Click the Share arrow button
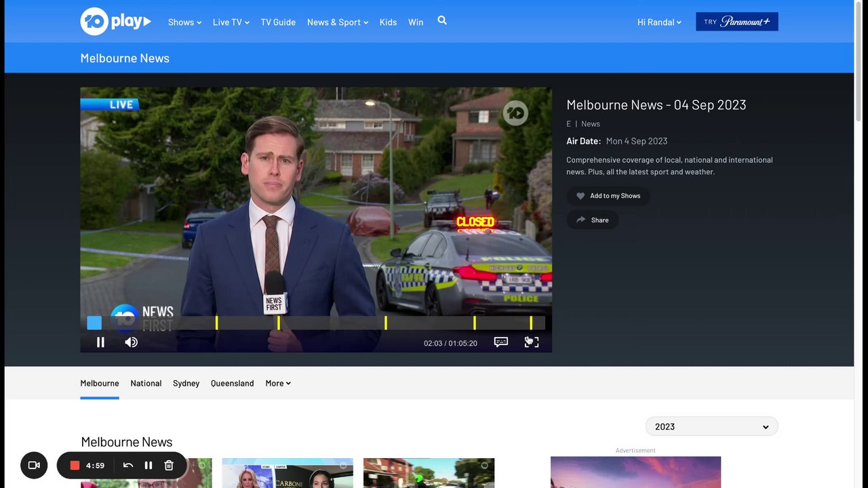 (593, 220)
